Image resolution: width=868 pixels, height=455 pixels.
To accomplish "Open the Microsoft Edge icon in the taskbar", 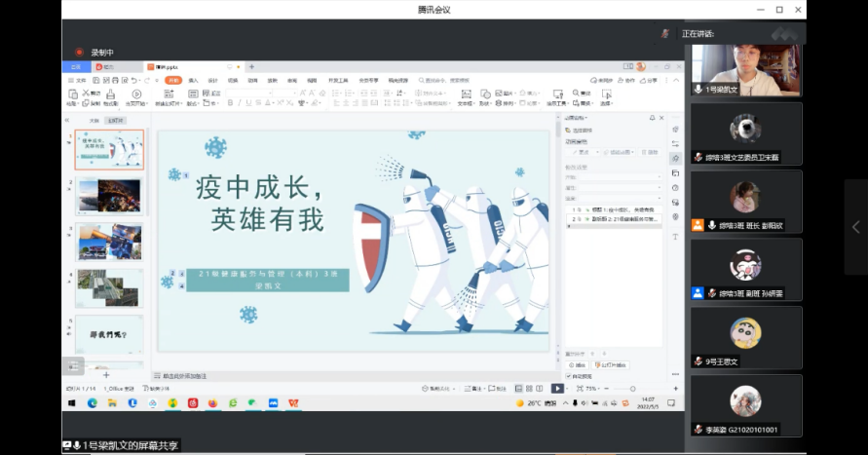I will coord(93,402).
